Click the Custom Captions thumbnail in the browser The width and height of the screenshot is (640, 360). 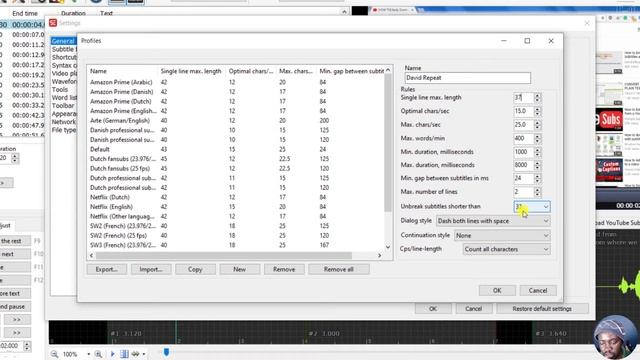[609, 171]
